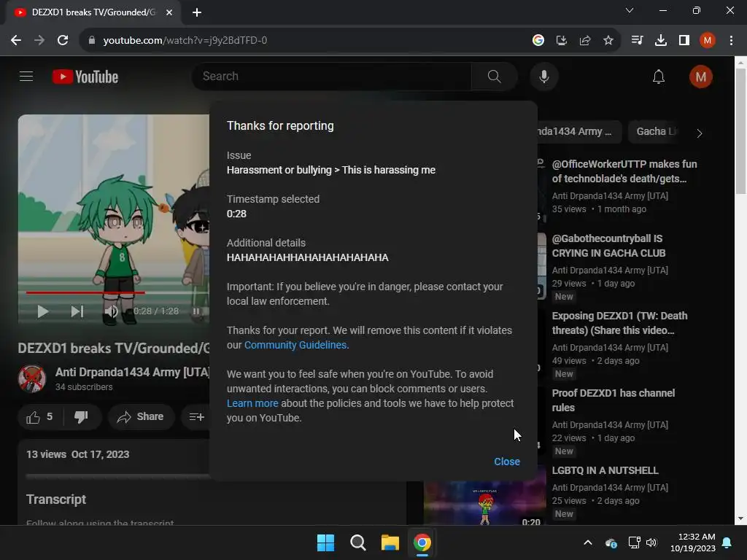Select the Anti Drpanda1434 Army chip

coord(578,131)
